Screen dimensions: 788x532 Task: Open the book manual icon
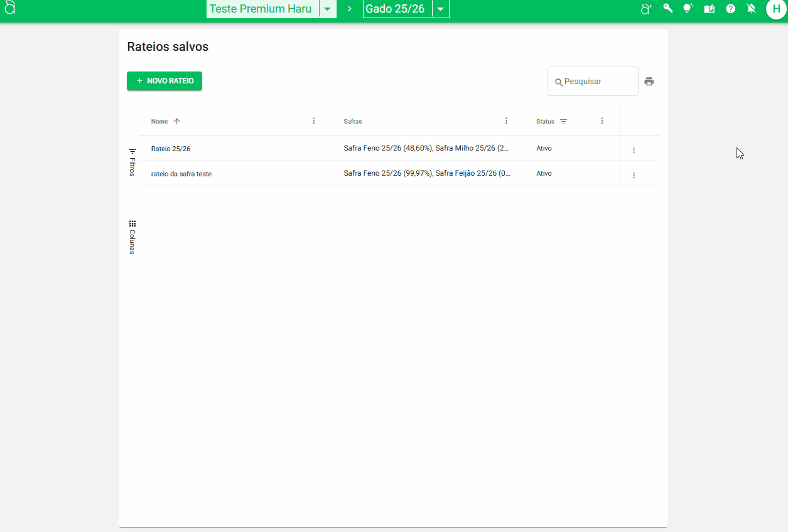(710, 9)
